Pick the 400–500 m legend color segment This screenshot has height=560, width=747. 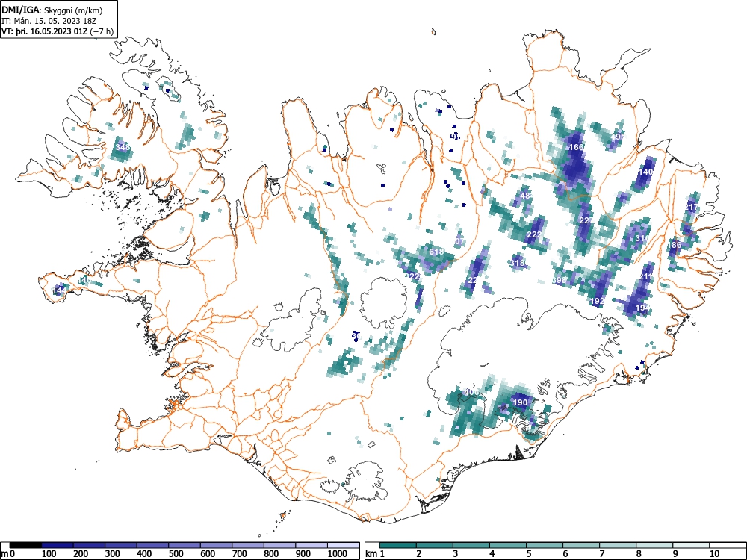pyautogui.click(x=153, y=545)
